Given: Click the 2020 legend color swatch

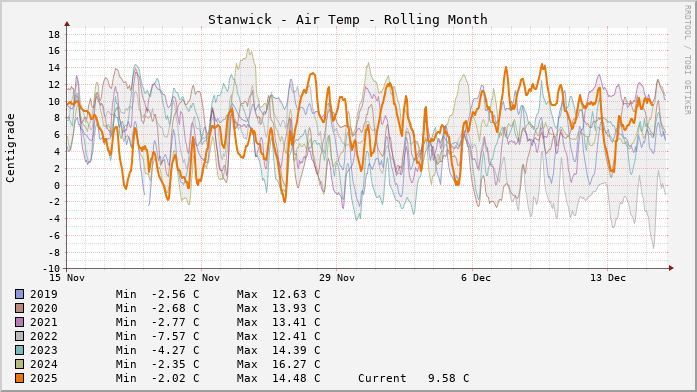Looking at the screenshot, I should click(x=20, y=308).
